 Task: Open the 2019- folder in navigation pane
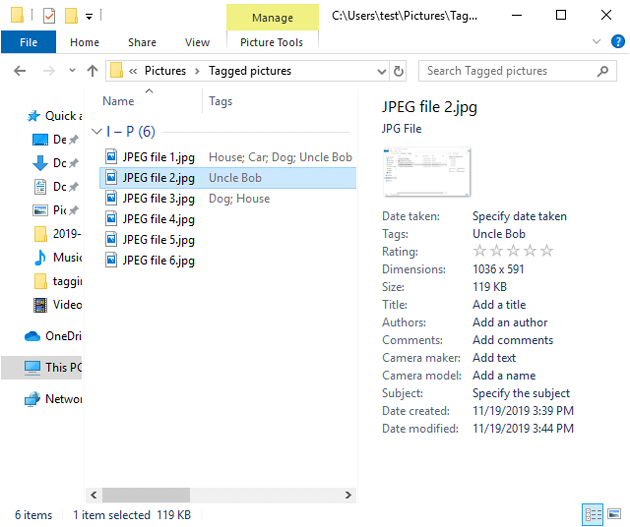(57, 233)
